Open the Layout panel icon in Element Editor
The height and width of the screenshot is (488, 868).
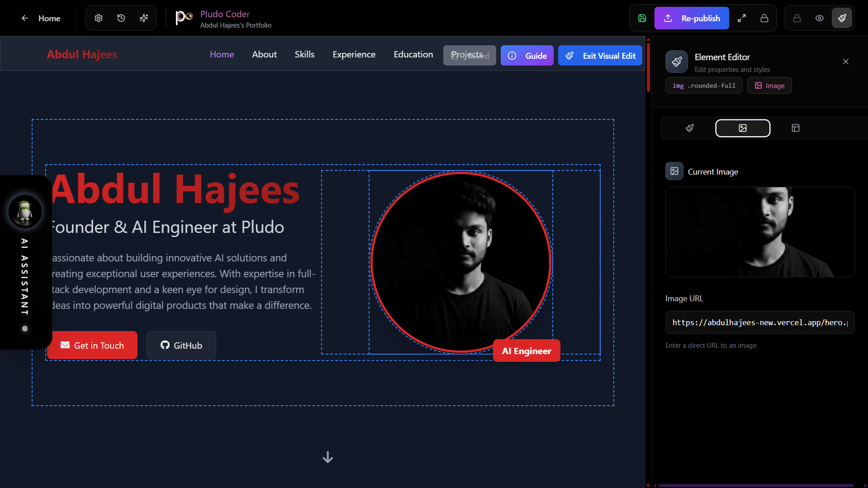[x=795, y=128]
